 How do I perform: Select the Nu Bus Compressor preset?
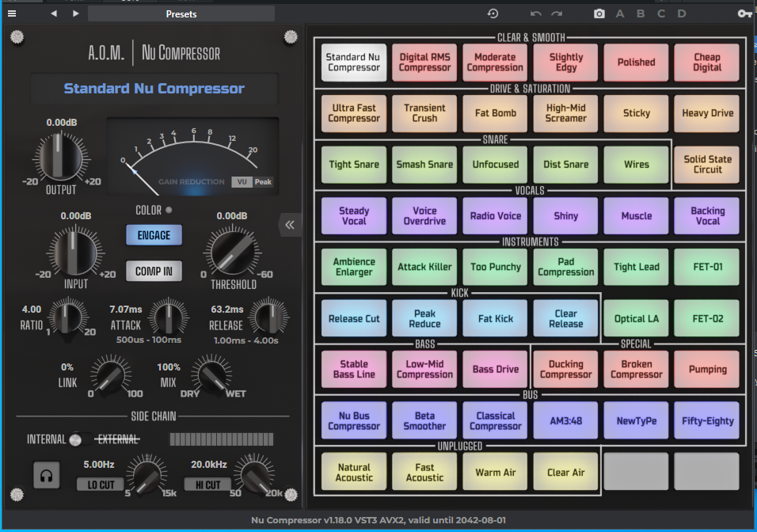354,421
